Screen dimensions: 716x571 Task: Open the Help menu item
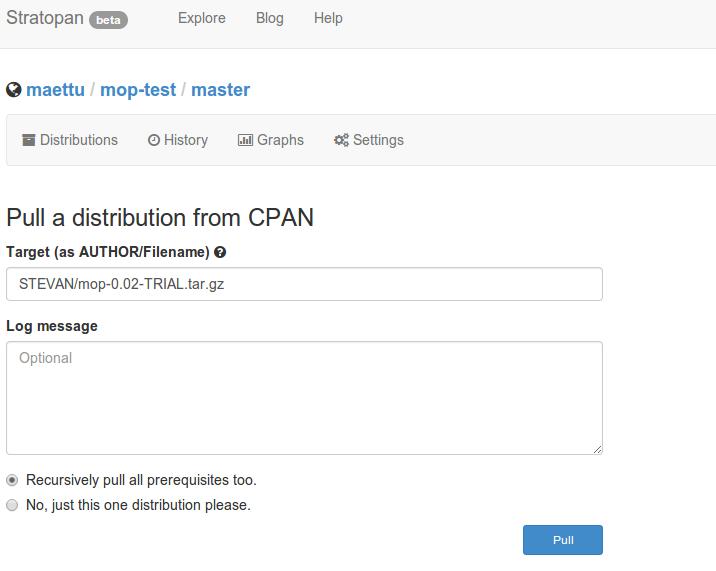328,18
